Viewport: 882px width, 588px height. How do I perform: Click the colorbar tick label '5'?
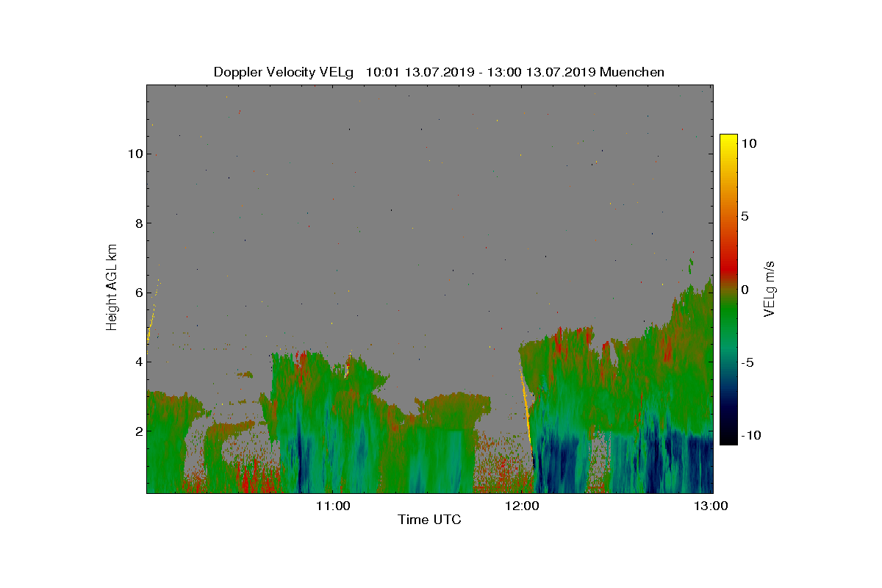(x=745, y=217)
